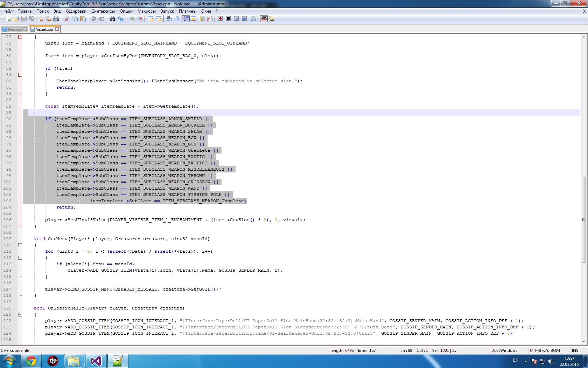588x368 pixels.
Task: Toggle Show All Characters pilcrow button
Action: pos(177,19)
